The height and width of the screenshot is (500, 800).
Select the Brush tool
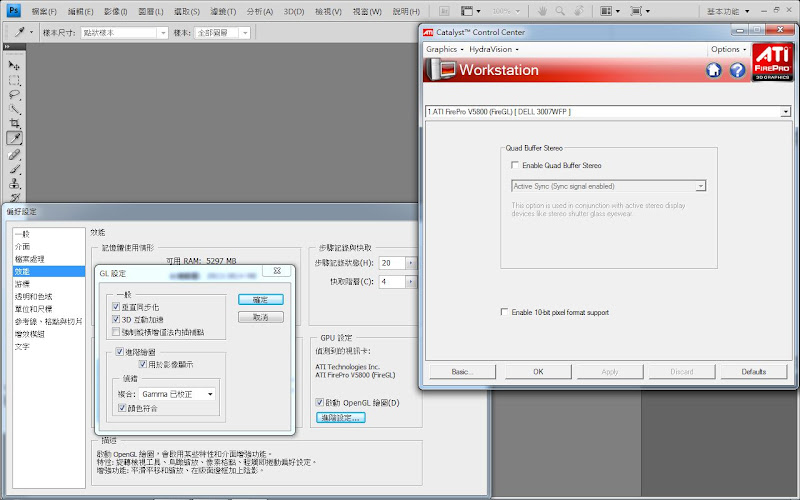[14, 169]
